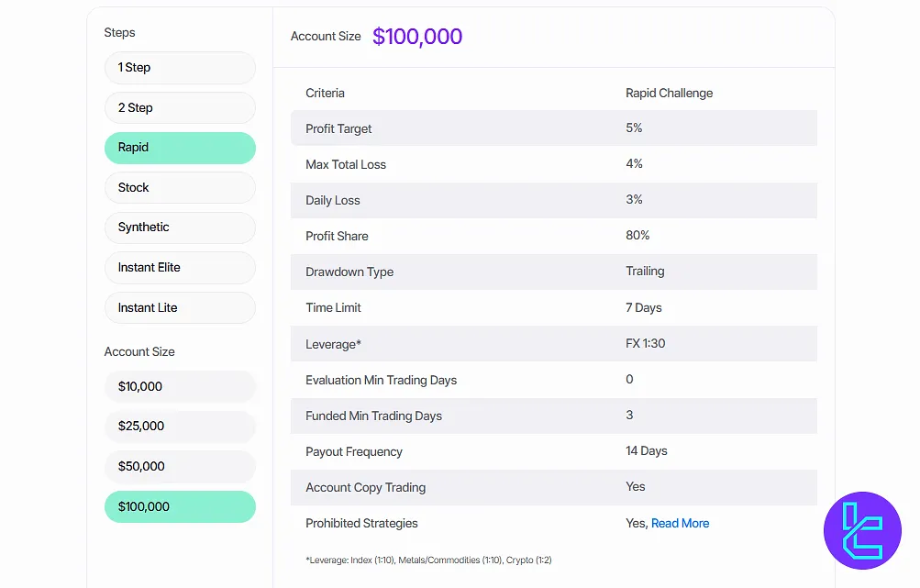Screen dimensions: 920x588
Task: Pick the $25,000 account size
Action: (180, 427)
